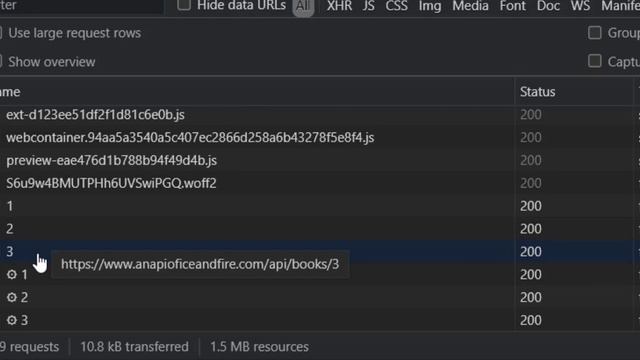
Task: Filter requests by WS type
Action: tap(580, 6)
